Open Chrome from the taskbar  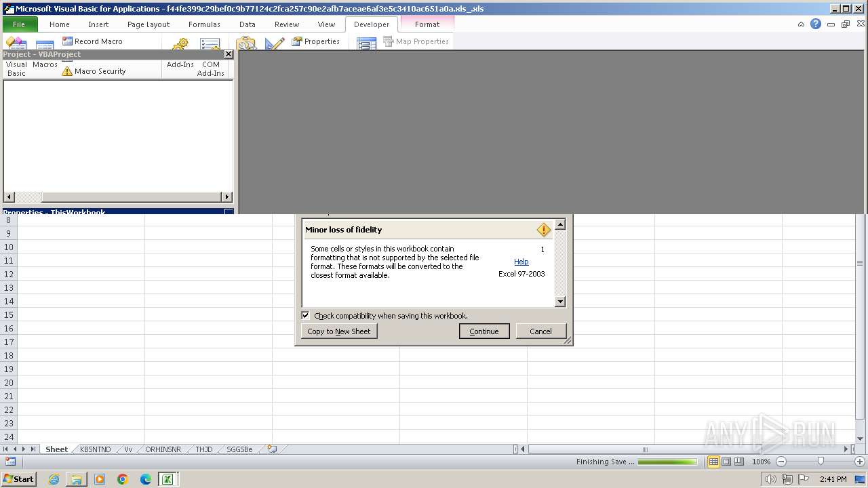tap(123, 479)
